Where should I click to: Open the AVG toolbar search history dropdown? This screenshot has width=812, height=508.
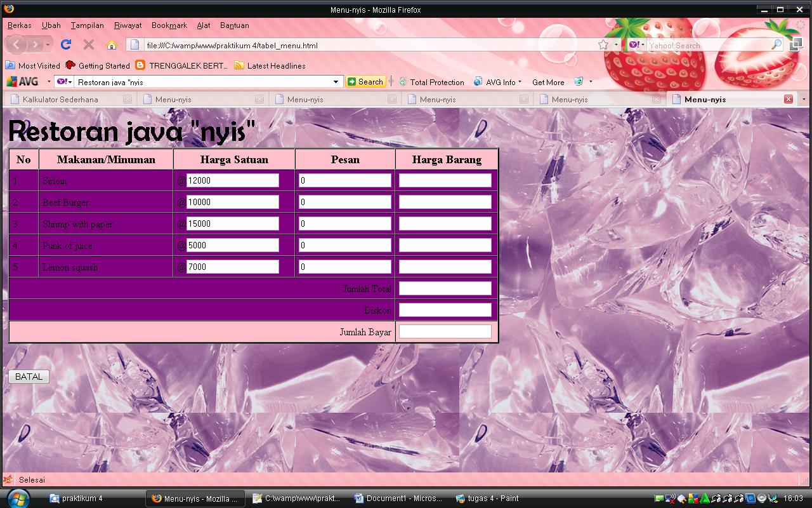(x=336, y=82)
